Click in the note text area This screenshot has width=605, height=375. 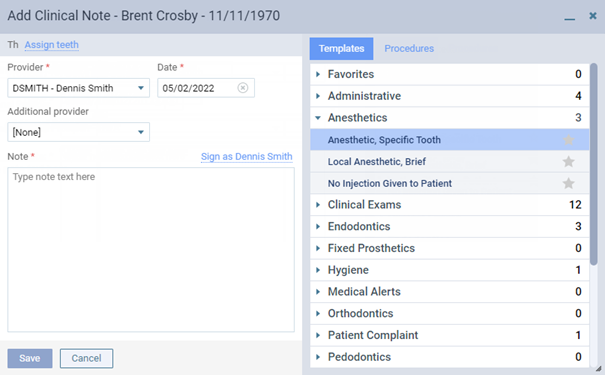(x=151, y=250)
